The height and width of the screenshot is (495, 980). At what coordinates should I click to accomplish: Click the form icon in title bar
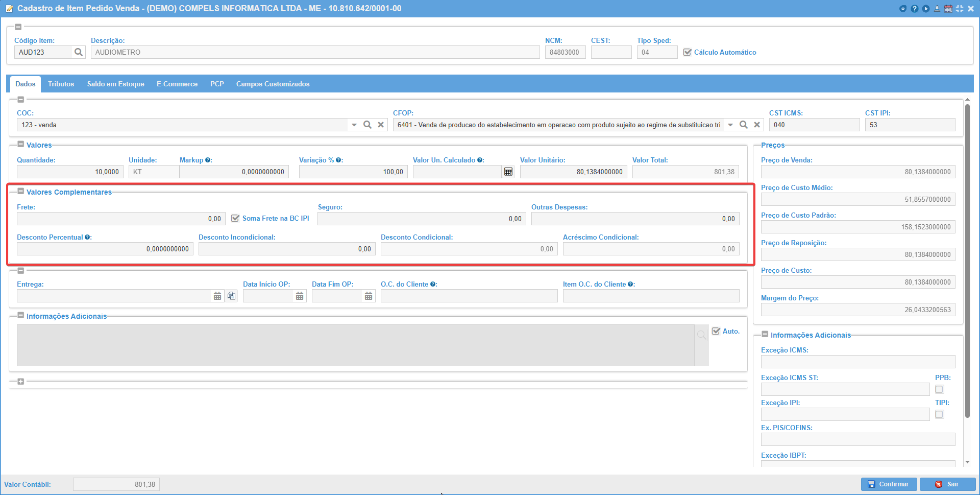(9, 9)
